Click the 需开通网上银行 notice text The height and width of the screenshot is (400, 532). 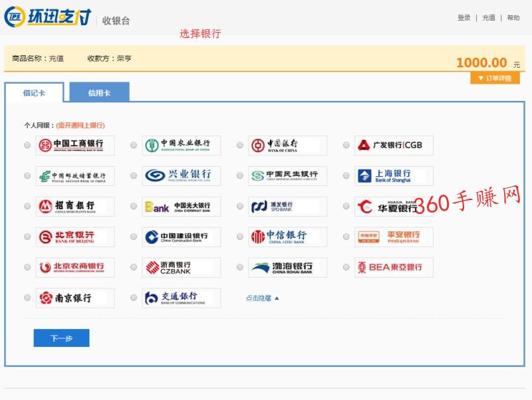(x=80, y=126)
